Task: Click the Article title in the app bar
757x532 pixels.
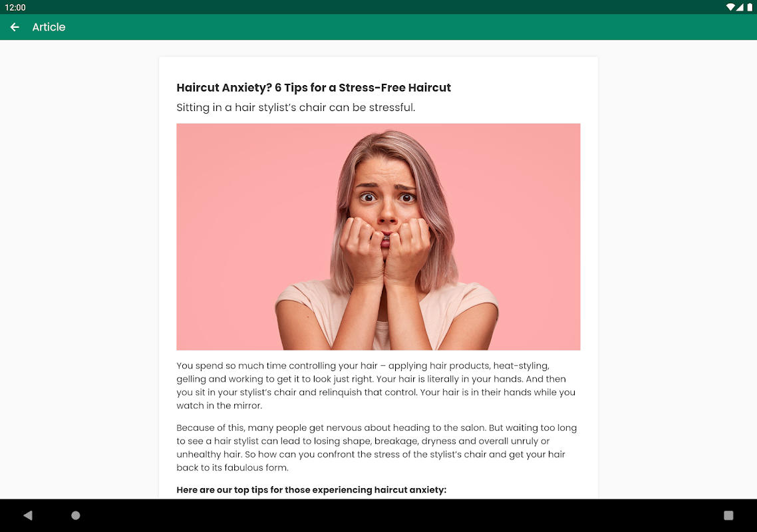Action: [x=49, y=27]
